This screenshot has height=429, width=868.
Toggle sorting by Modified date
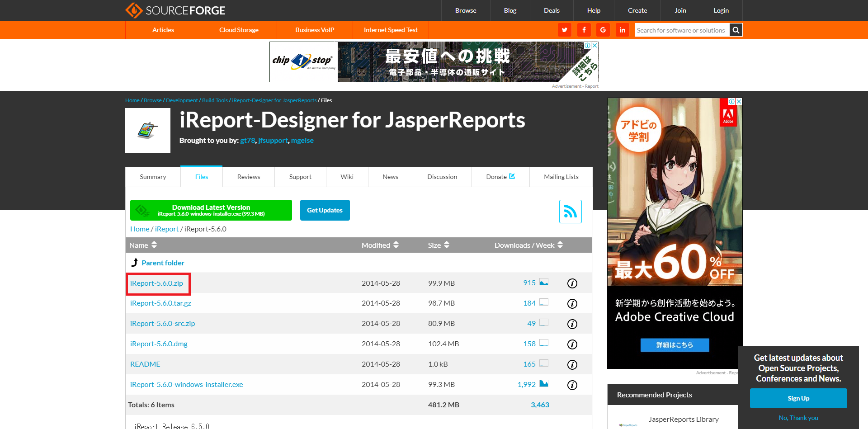[396, 245]
